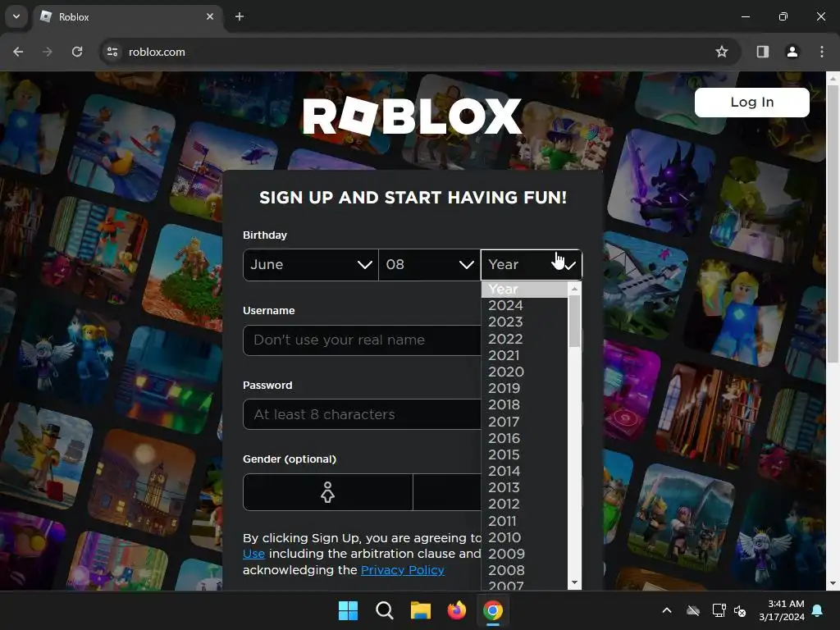Choose 2019 as birth year
This screenshot has width=840, height=630.
pos(524,388)
